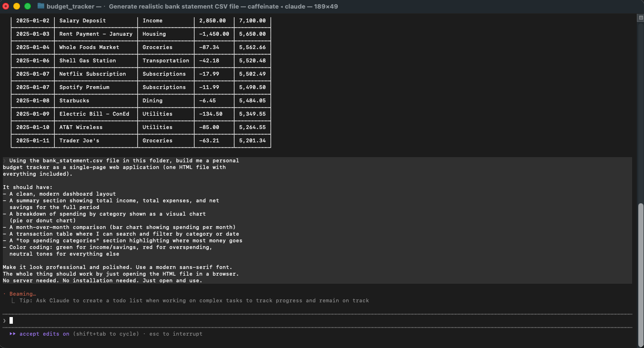
Task: Click the 'Transportation' category cell
Action: [166, 60]
